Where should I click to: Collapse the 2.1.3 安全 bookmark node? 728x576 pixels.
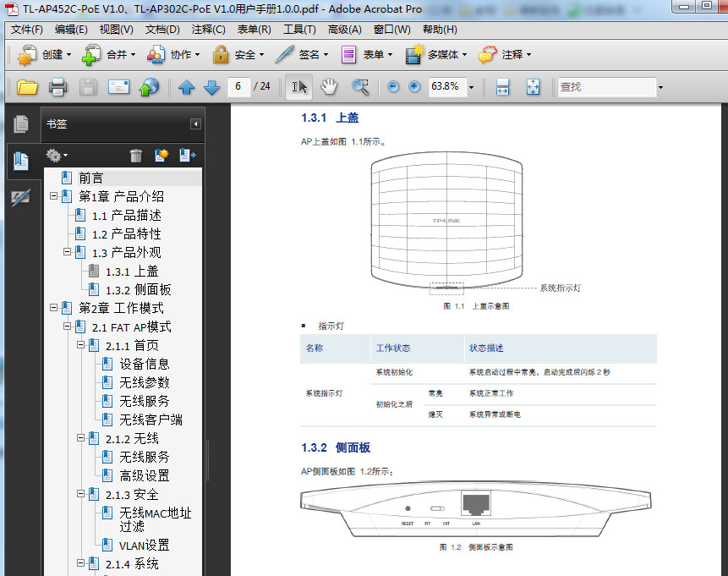tap(81, 494)
